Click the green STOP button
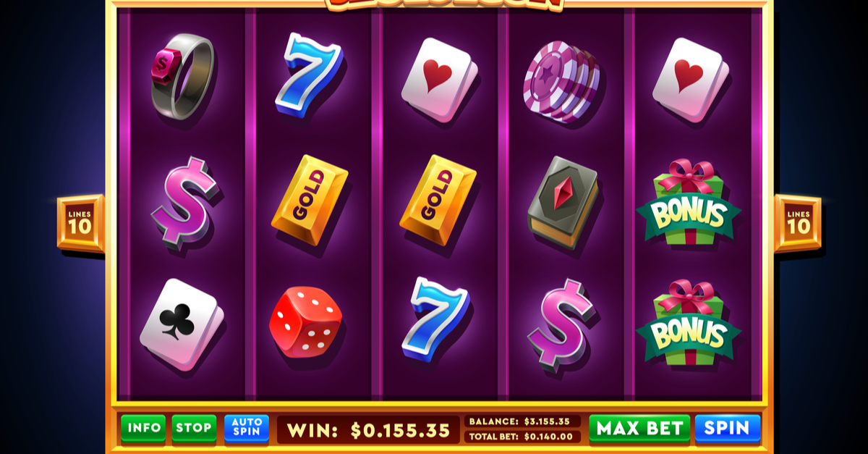Image resolution: width=868 pixels, height=454 pixels. coord(194,429)
